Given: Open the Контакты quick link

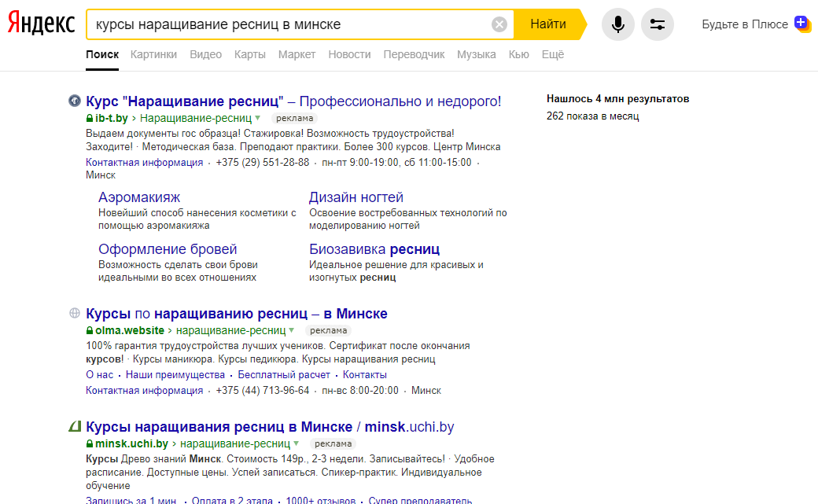Looking at the screenshot, I should (365, 374).
